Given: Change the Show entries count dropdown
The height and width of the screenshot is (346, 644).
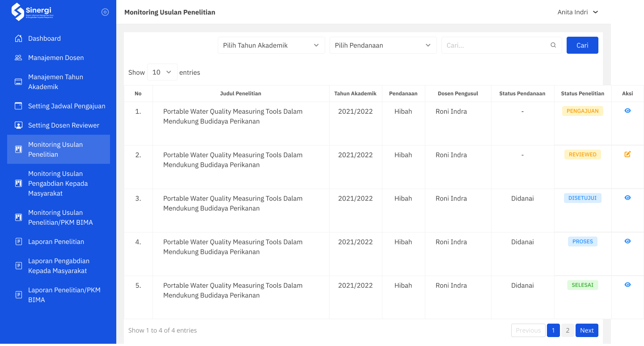Looking at the screenshot, I should click(162, 72).
